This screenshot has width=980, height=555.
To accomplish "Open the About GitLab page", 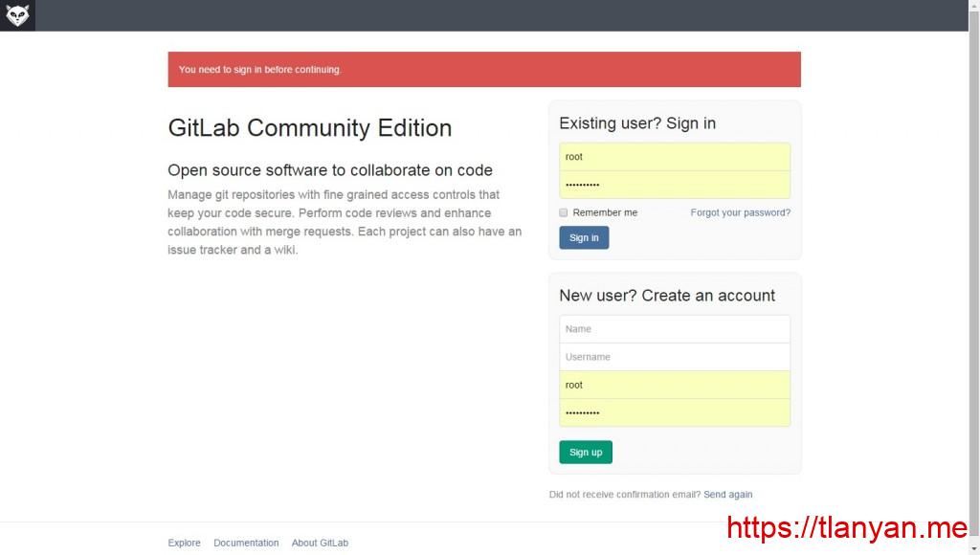I will (320, 543).
